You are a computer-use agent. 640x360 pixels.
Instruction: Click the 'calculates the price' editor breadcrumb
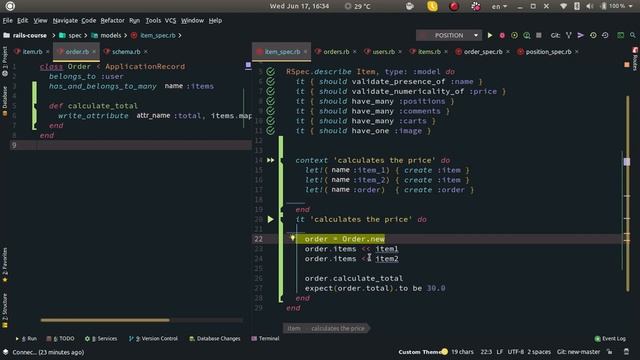338,328
